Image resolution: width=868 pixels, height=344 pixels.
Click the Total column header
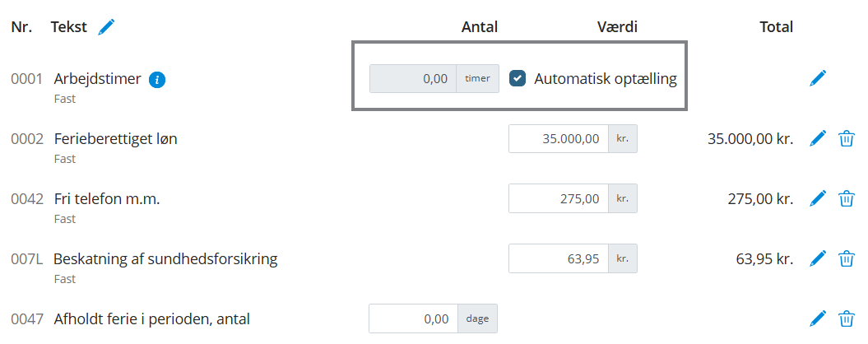pos(776,27)
